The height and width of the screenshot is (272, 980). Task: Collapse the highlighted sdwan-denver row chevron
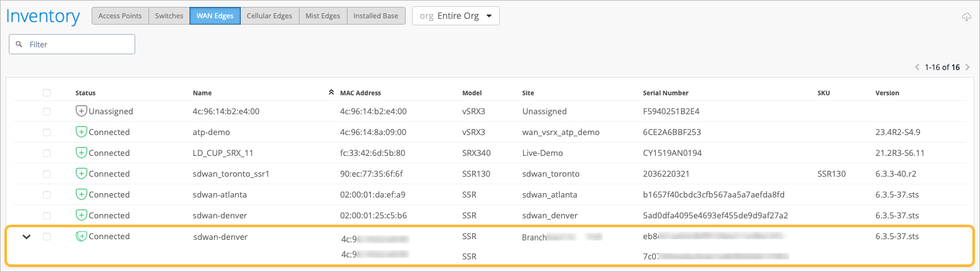(27, 237)
